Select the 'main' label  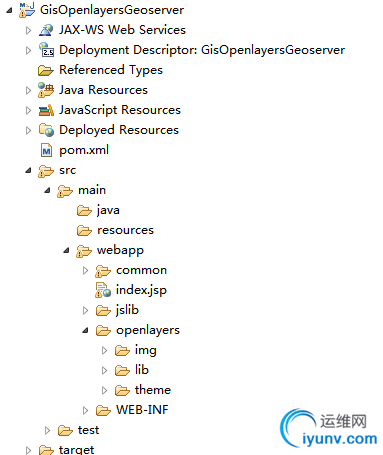pyautogui.click(x=92, y=190)
